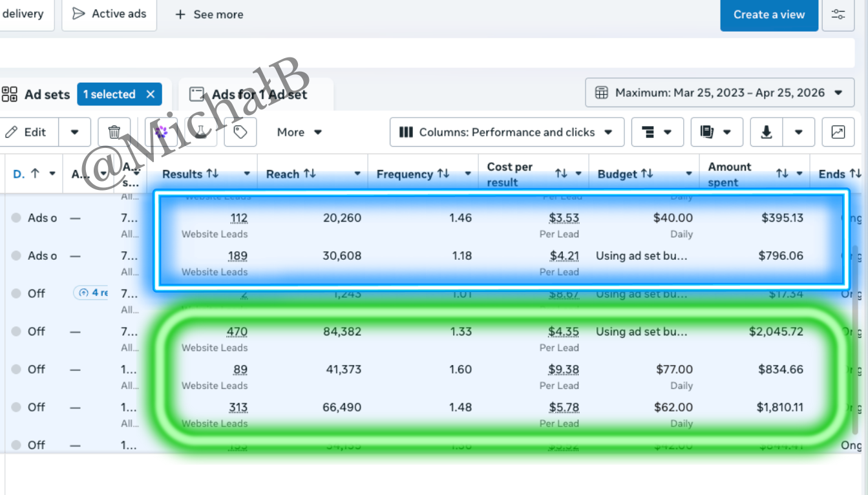Click the purple sparkle icon beside trash
868x495 pixels.
pyautogui.click(x=161, y=132)
